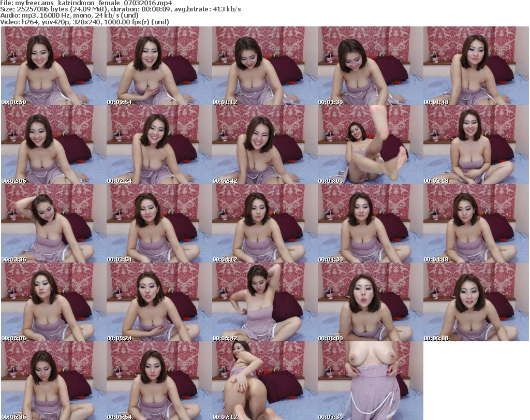Click the frame at 00:02:06

[x=53, y=144]
